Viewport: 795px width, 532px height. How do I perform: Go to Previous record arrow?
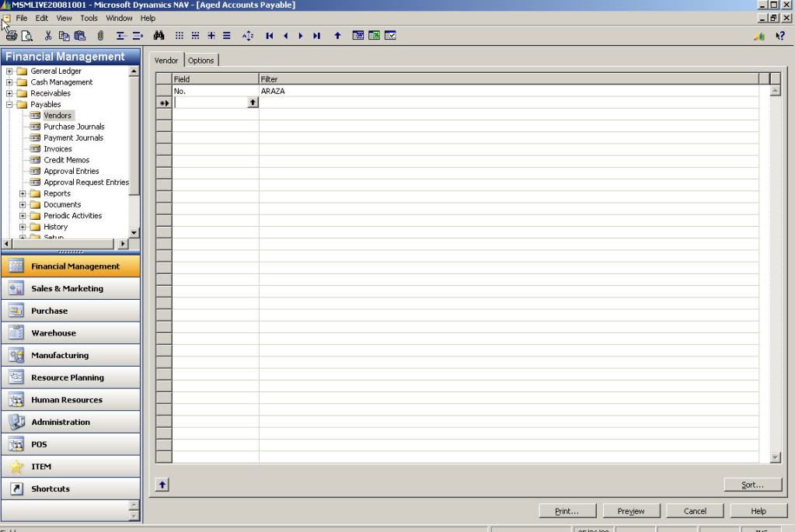(x=286, y=36)
